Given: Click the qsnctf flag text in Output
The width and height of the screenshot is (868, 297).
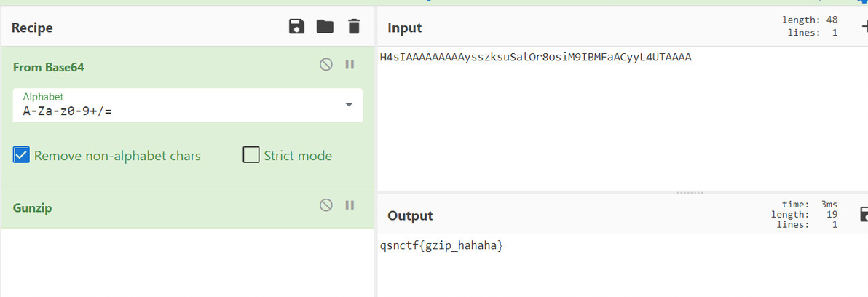Looking at the screenshot, I should [441, 245].
